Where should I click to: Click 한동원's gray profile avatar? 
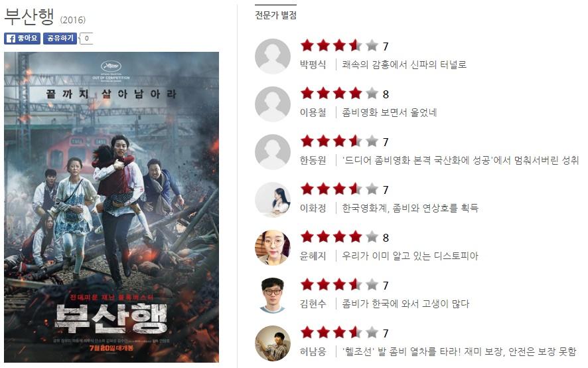tap(273, 152)
